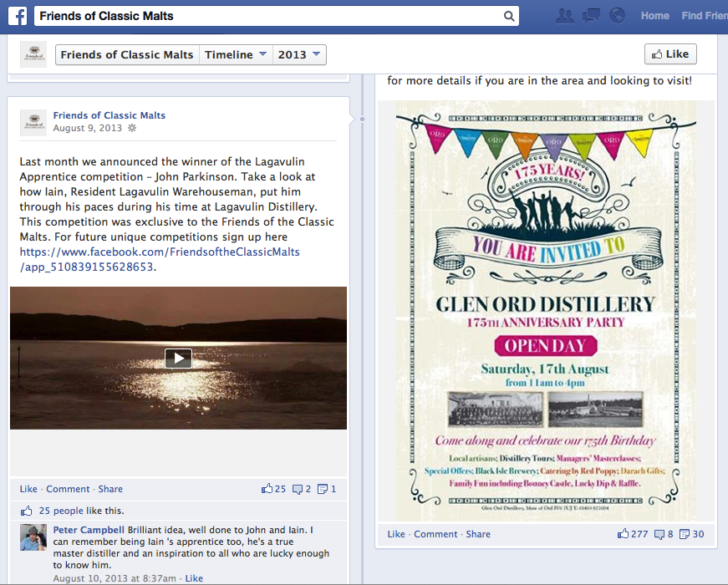Open the friend requests icon
728x585 pixels.
click(564, 16)
